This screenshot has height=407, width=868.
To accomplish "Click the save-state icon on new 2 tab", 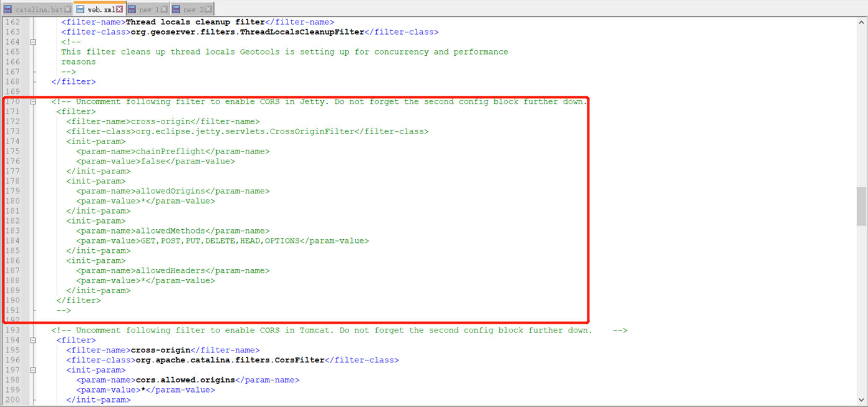I will (x=176, y=9).
